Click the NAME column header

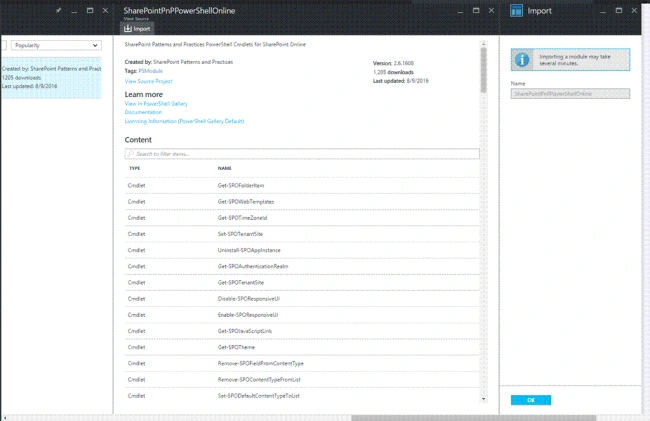click(225, 168)
